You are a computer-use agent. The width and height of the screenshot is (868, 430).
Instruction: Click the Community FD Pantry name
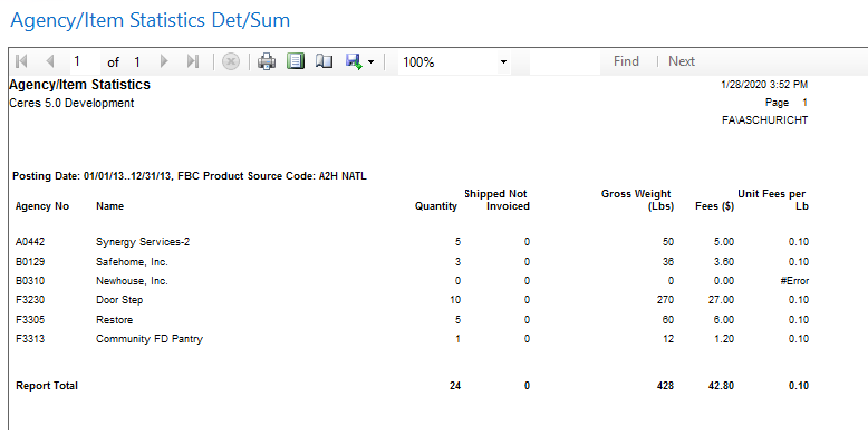(149, 339)
